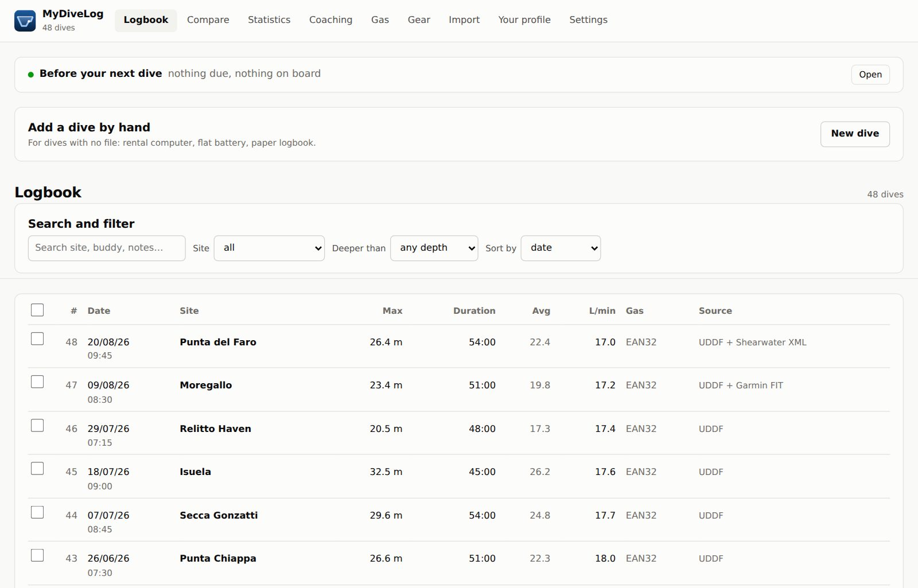The height and width of the screenshot is (588, 918).
Task: Click the Source column header
Action: (715, 310)
